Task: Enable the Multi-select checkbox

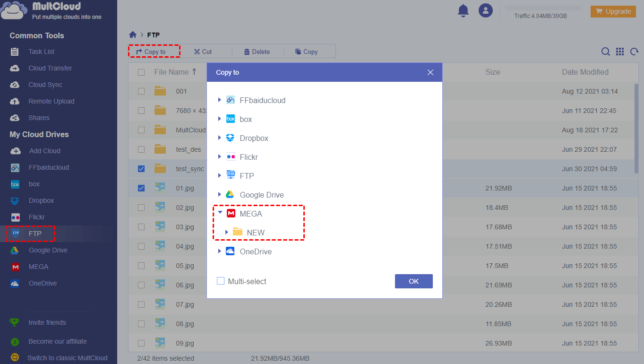Action: tap(221, 281)
